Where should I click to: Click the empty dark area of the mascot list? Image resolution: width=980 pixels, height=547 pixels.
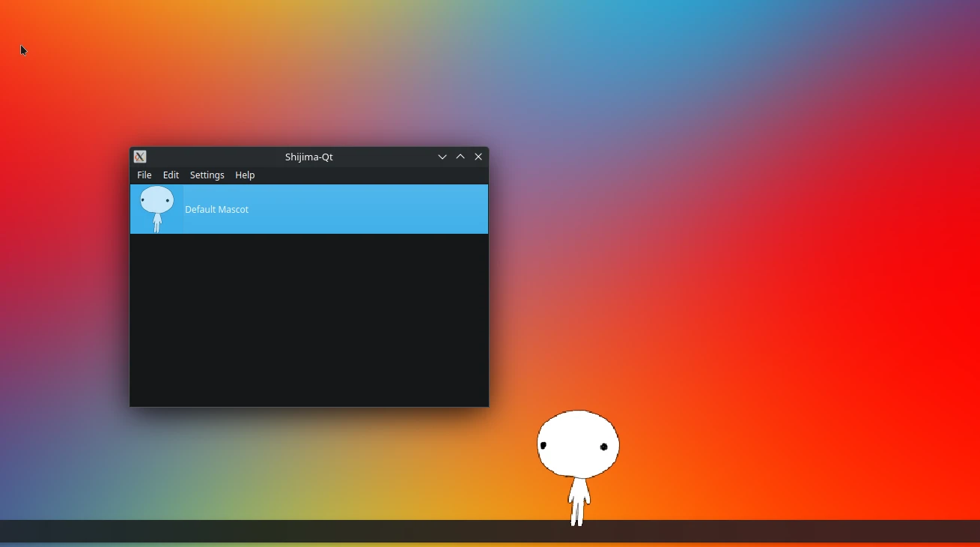coord(308,322)
